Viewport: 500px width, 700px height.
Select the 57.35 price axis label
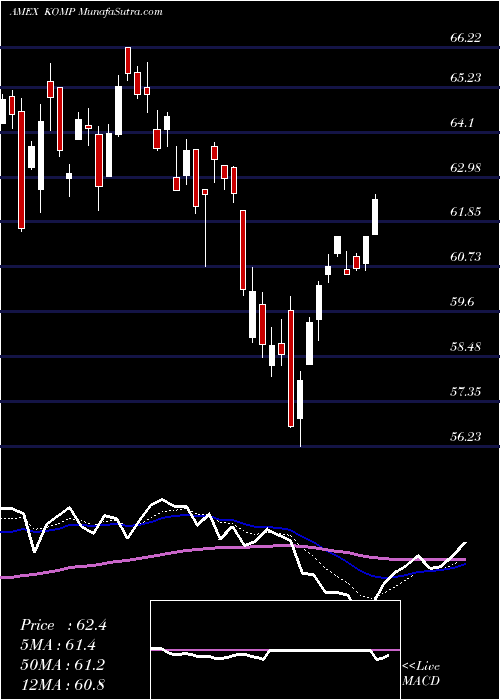click(466, 392)
